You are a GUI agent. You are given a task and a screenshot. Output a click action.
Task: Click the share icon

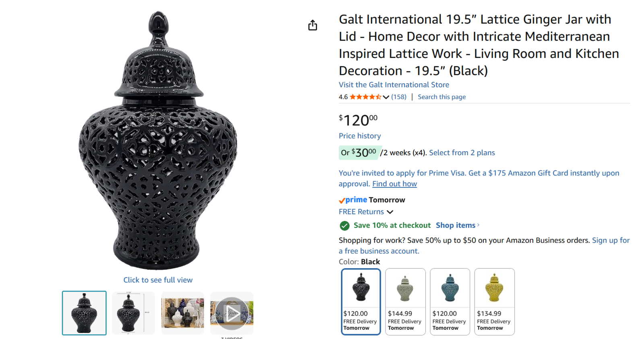(313, 25)
